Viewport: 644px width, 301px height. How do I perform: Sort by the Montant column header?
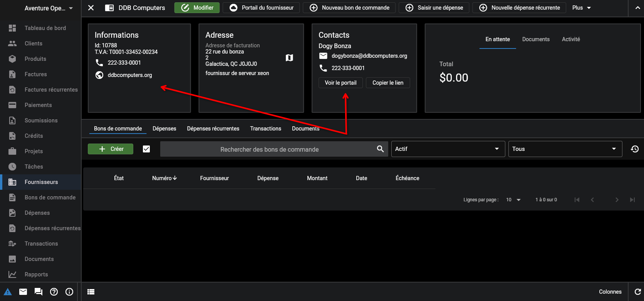point(317,178)
